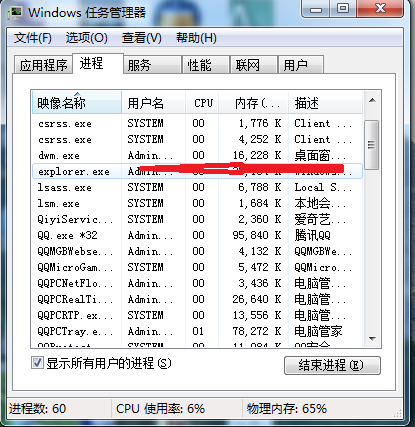Sort by 描述 column header

325,103
